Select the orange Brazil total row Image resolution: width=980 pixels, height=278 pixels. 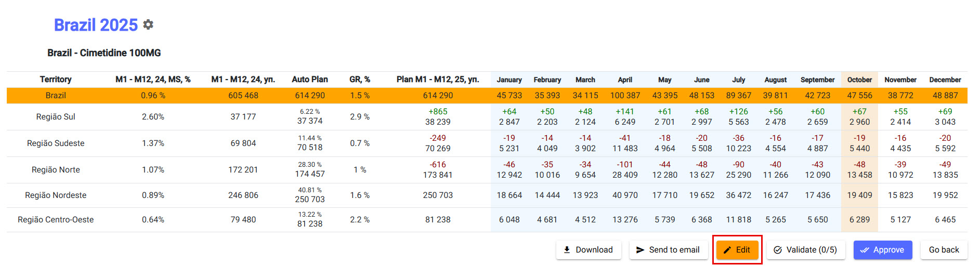coord(56,96)
